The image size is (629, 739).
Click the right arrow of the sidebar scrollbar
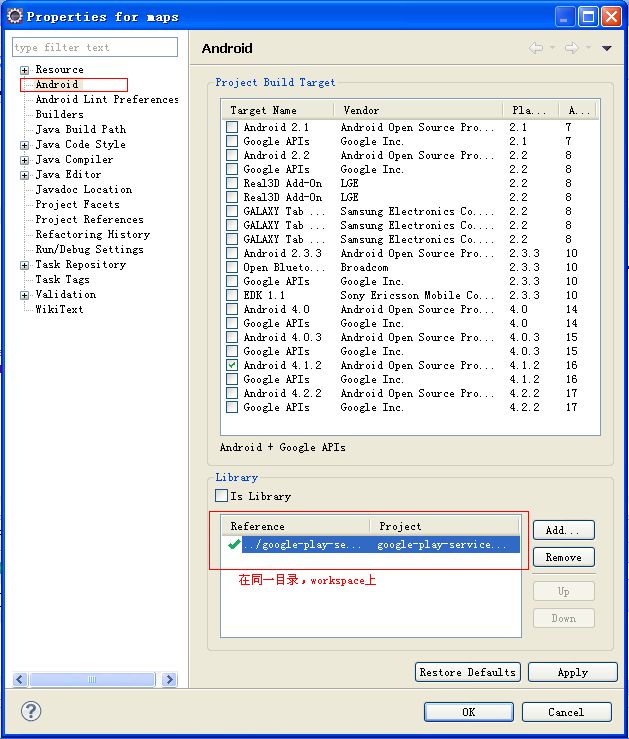pyautogui.click(x=169, y=679)
